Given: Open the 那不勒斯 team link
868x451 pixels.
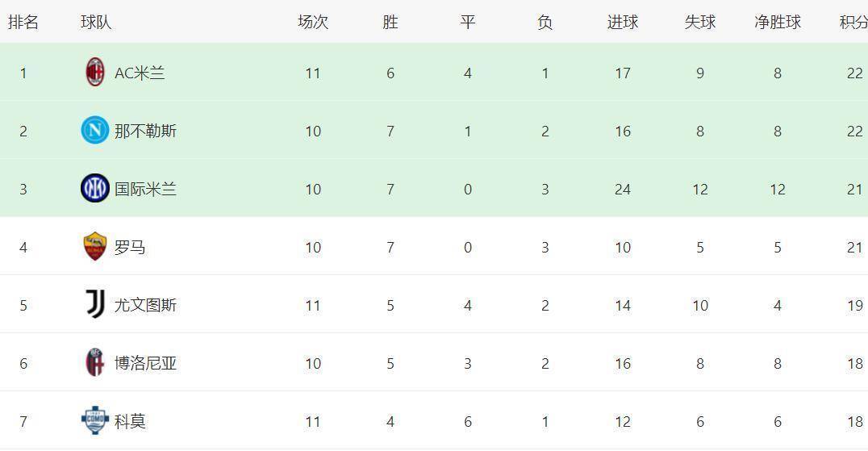Looking at the screenshot, I should (x=145, y=132).
